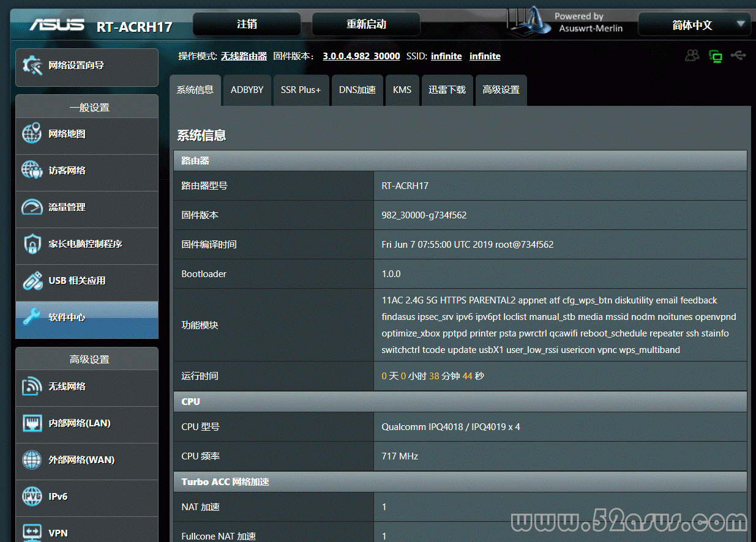Screen dimensions: 756x542
Task: Click the USB 相关应用 icon
Action: pyautogui.click(x=32, y=280)
